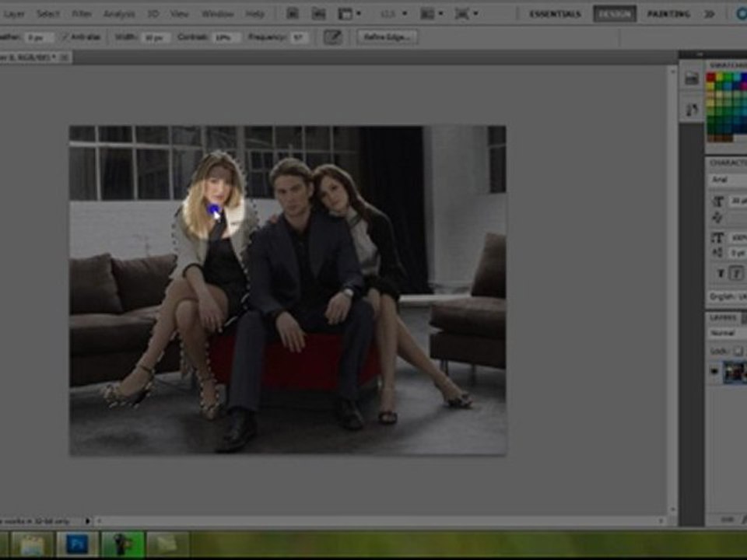The height and width of the screenshot is (560, 747).
Task: Open Windows Explorer from the taskbar
Action: (32, 544)
